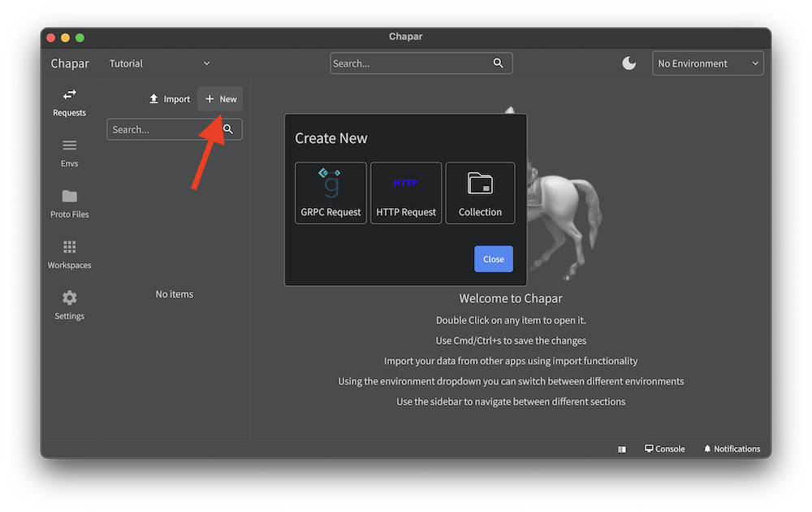Open the No Environment dropdown

coord(707,63)
